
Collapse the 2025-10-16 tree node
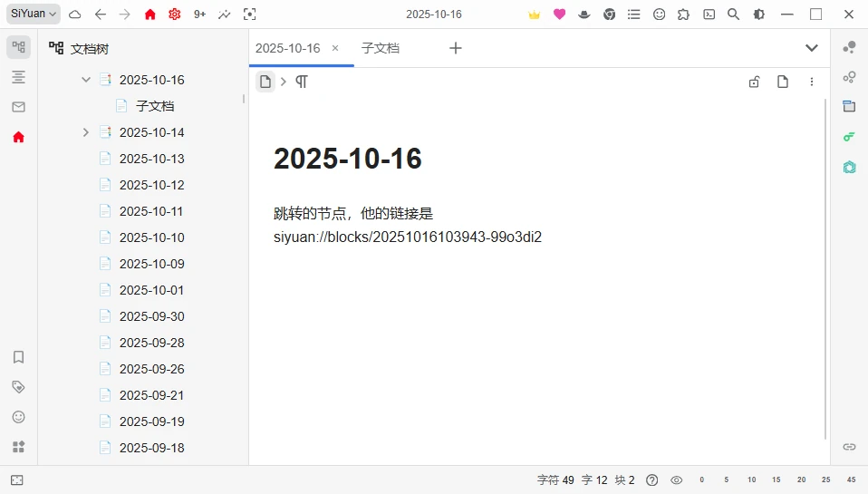(x=86, y=80)
